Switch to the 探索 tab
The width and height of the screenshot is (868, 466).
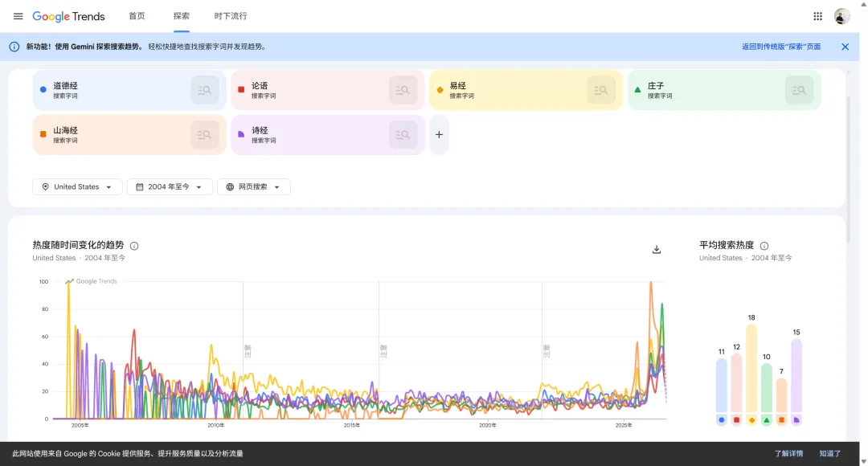coord(181,16)
